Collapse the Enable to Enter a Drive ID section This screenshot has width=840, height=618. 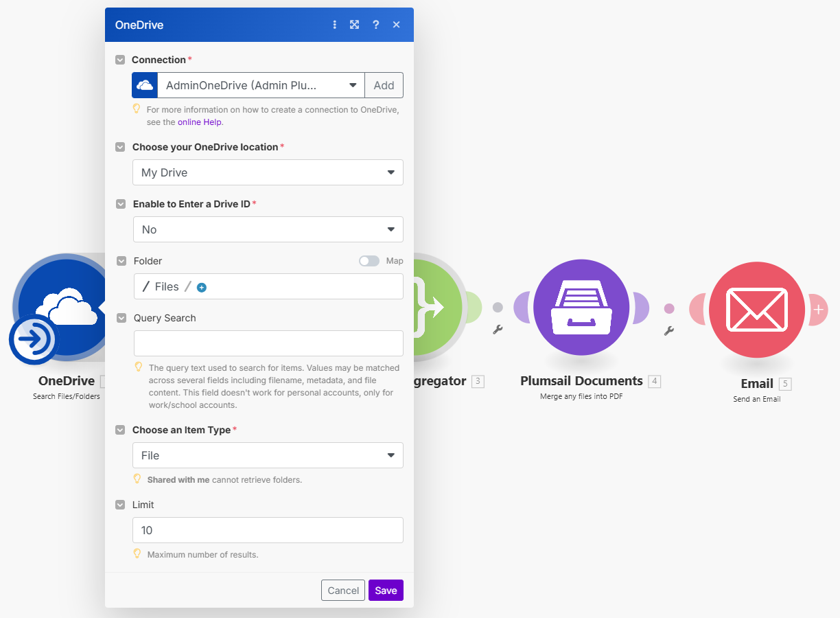(121, 204)
